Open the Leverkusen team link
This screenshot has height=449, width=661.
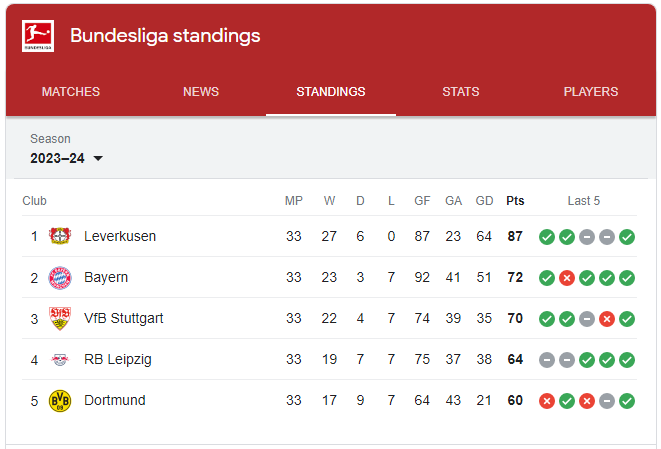pyautogui.click(x=120, y=236)
